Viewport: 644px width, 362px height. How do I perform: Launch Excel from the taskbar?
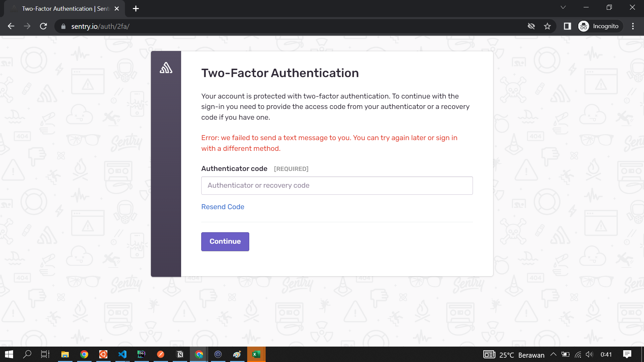pyautogui.click(x=256, y=354)
